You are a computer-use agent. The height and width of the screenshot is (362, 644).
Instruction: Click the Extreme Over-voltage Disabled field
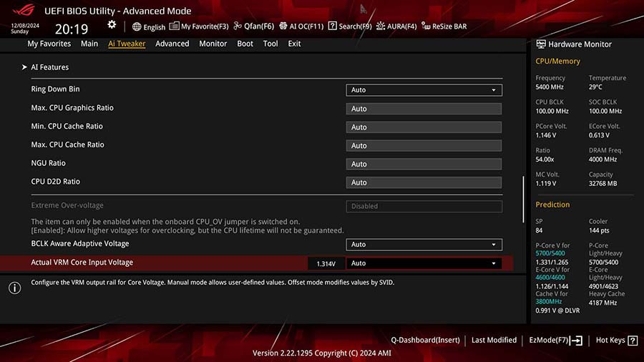click(424, 206)
